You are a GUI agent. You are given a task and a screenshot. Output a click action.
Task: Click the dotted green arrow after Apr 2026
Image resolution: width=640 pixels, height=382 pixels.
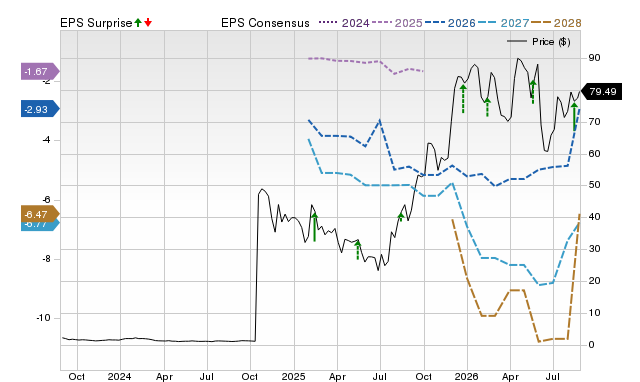(x=533, y=92)
